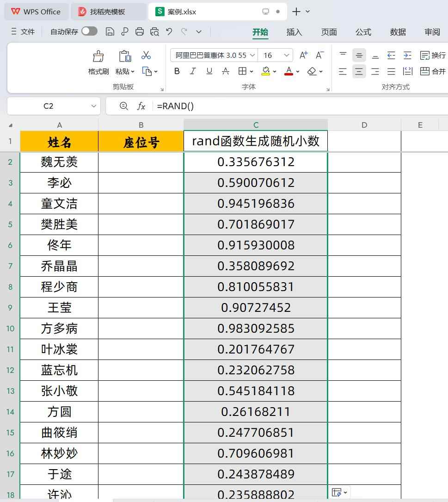The image size is (448, 502).
Task: Open the 页面 (Page) ribbon tab
Action: pos(329,32)
